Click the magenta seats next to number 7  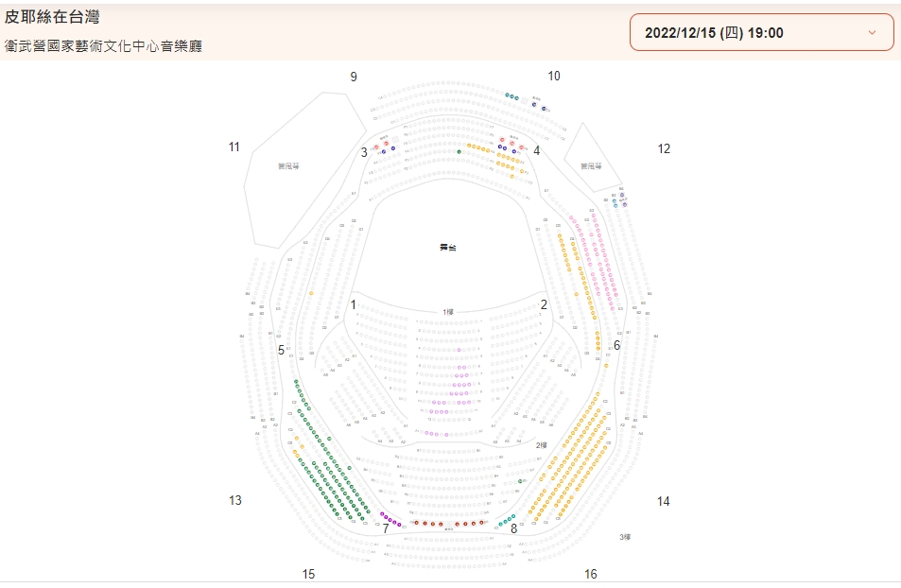tap(390, 519)
